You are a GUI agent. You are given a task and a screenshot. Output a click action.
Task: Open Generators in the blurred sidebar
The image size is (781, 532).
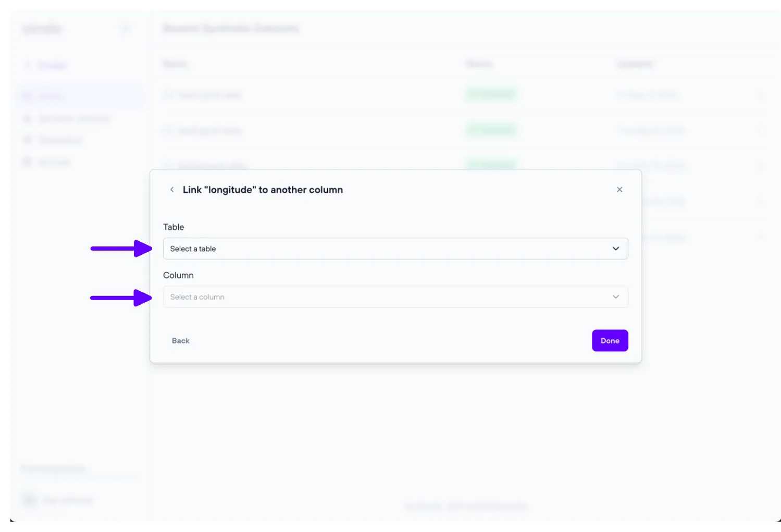60,140
